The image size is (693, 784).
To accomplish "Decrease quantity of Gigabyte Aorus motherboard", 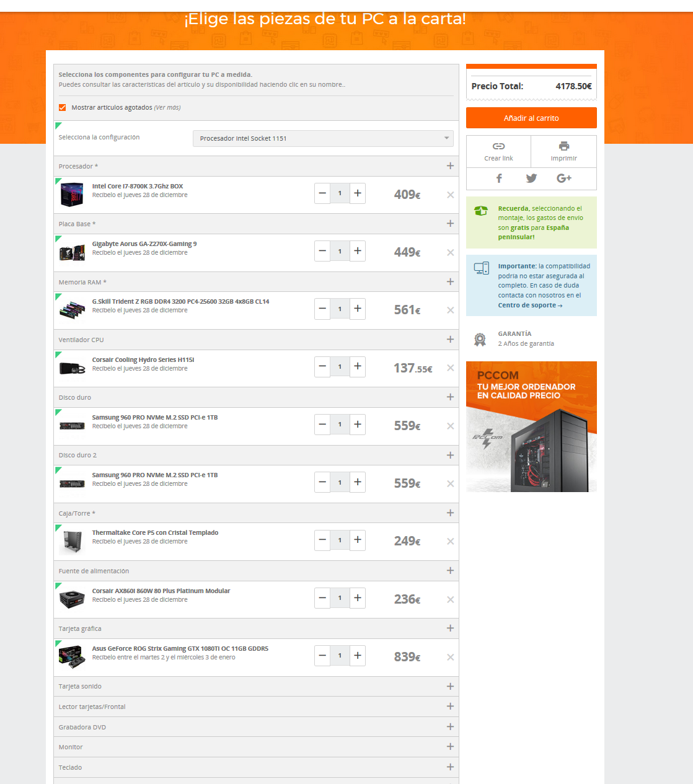I will click(x=322, y=251).
